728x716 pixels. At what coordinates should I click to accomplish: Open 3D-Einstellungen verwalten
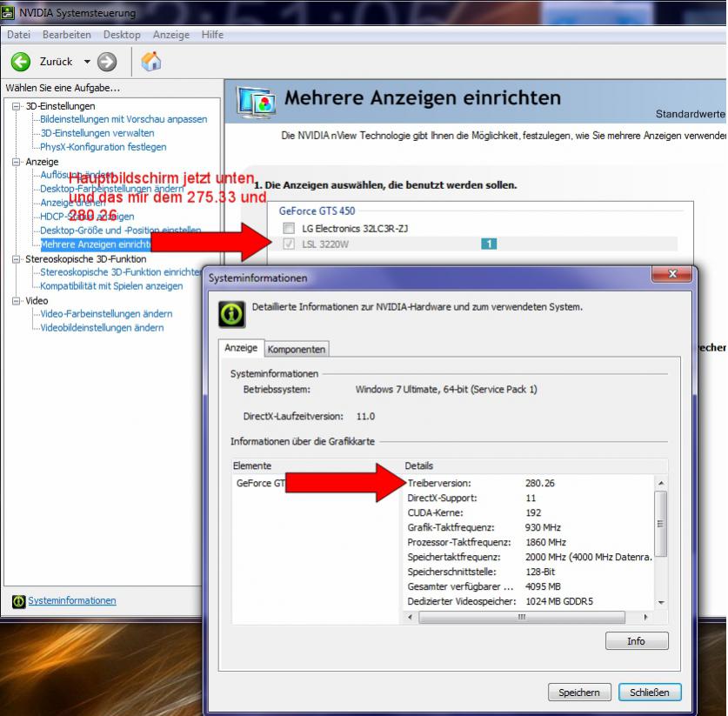97,133
